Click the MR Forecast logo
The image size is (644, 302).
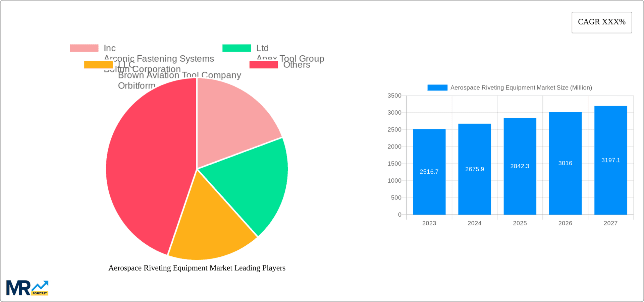pos(27,287)
